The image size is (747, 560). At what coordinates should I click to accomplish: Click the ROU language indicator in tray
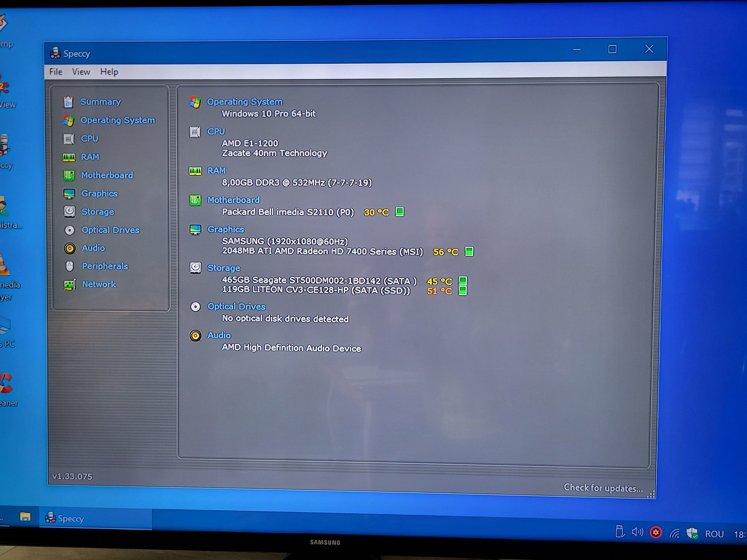(x=714, y=534)
